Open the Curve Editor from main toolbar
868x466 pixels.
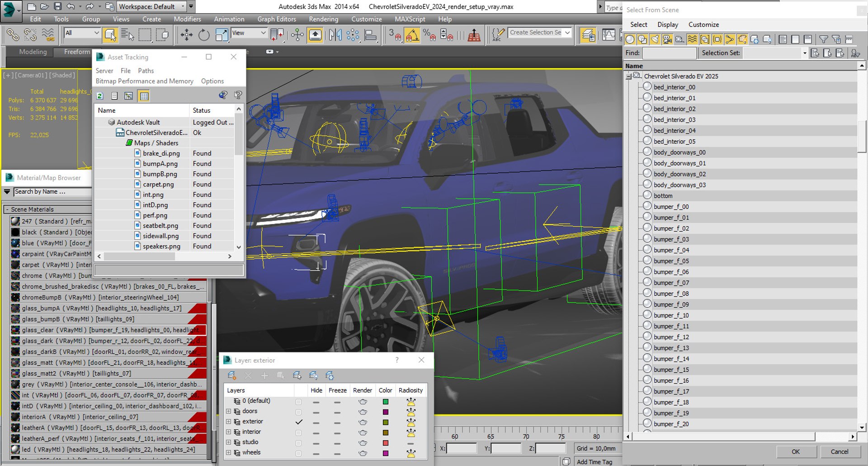609,35
